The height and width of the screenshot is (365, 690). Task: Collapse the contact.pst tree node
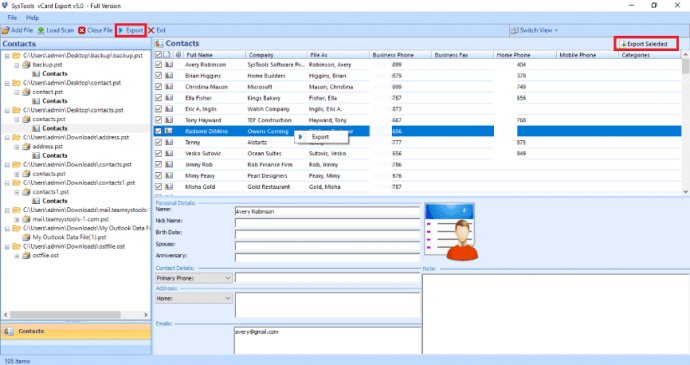(x=17, y=92)
